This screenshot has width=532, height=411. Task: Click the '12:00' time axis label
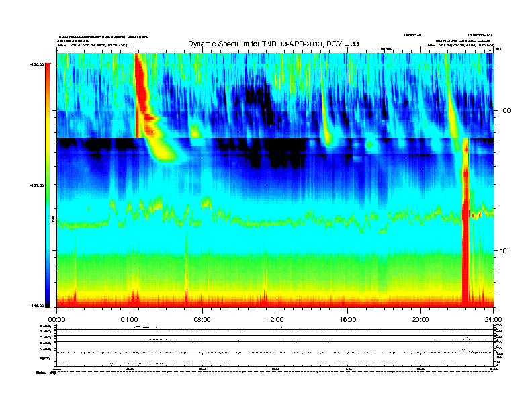click(x=275, y=320)
